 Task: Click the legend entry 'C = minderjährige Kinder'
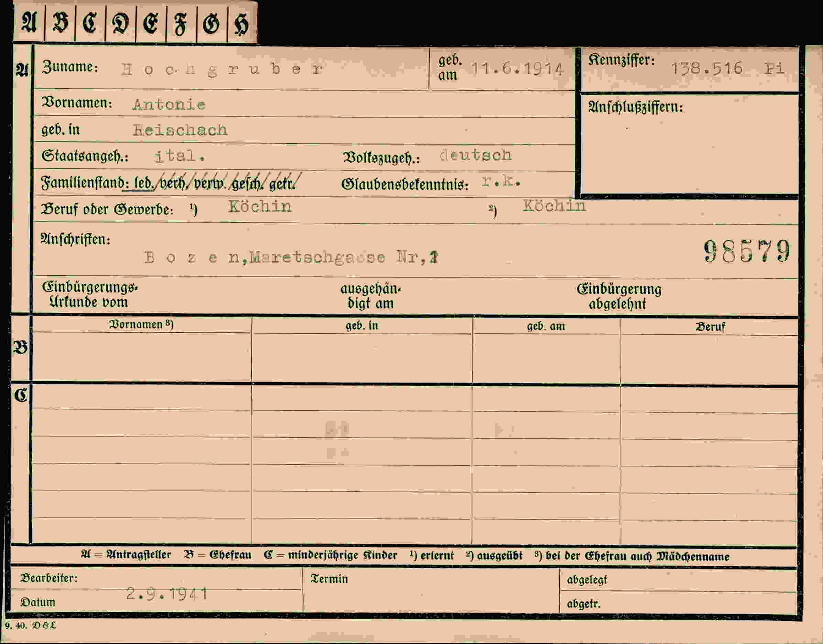pos(330,555)
